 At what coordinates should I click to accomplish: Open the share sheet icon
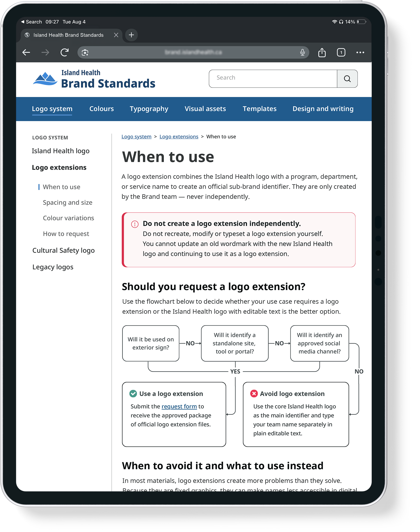(322, 52)
